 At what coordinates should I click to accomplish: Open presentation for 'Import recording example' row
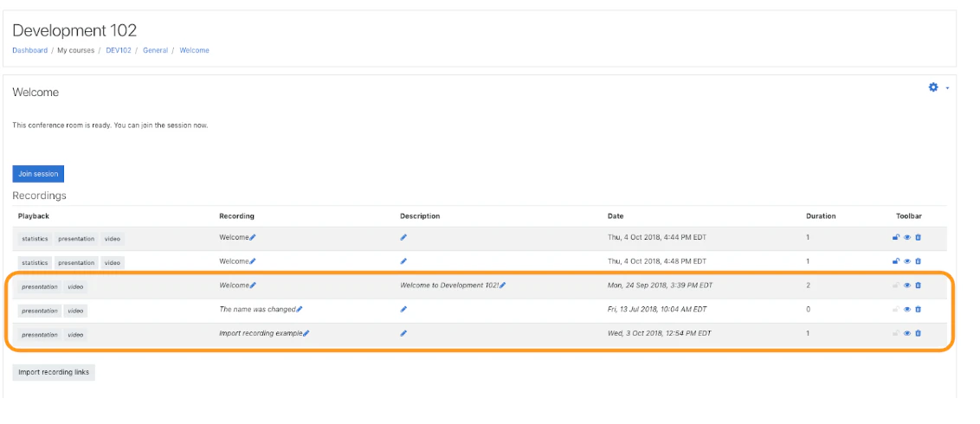pyautogui.click(x=39, y=335)
